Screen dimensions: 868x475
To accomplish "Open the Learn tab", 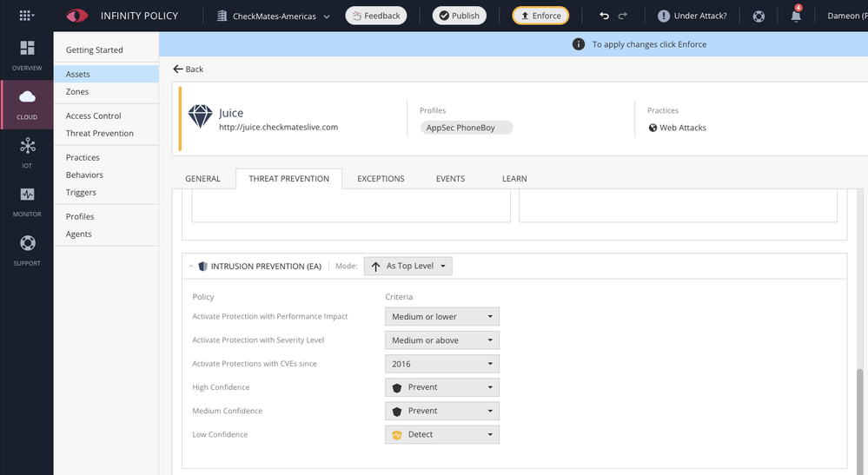I will 514,179.
